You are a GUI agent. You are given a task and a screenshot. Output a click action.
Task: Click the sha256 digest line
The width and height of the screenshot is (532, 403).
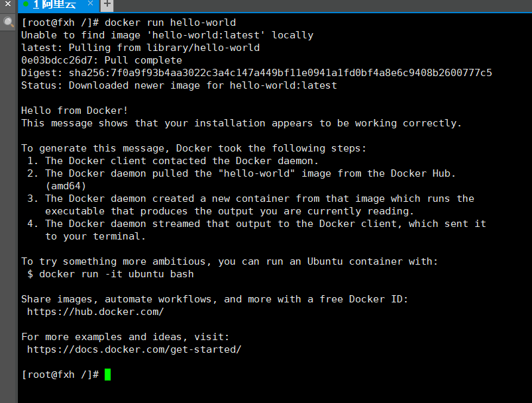pyautogui.click(x=256, y=73)
